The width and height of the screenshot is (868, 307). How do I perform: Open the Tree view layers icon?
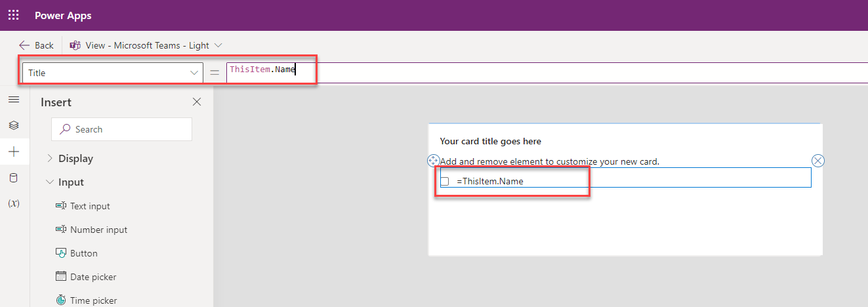click(x=14, y=125)
